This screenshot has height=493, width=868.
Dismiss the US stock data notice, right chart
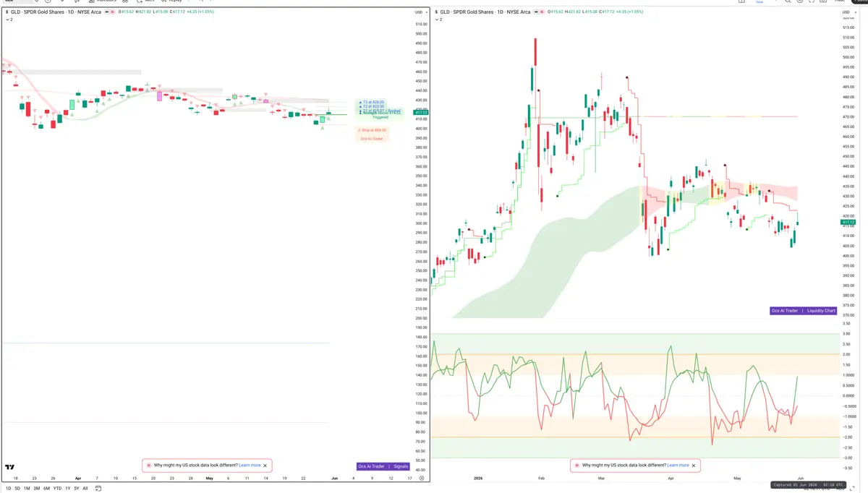click(x=693, y=466)
